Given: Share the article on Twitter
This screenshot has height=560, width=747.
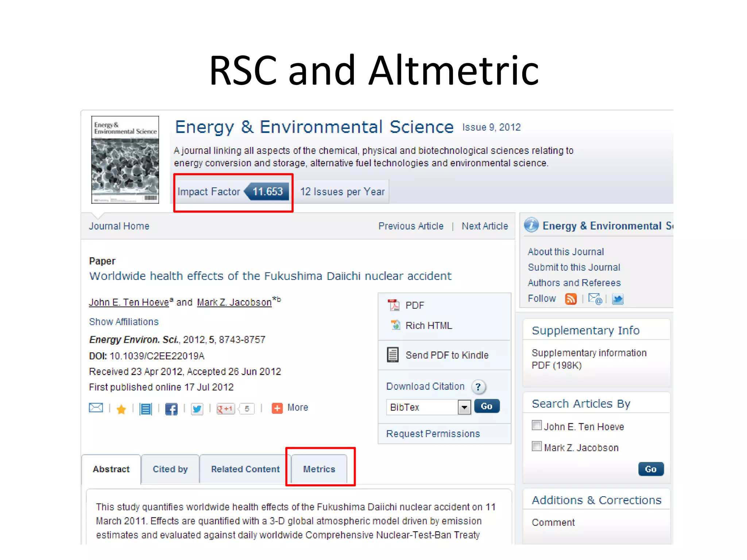Looking at the screenshot, I should pyautogui.click(x=197, y=409).
